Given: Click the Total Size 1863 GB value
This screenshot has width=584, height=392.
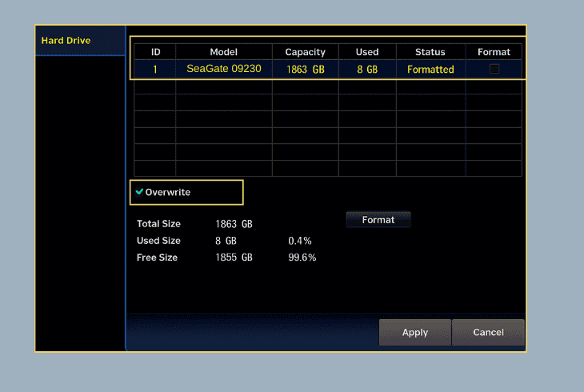Looking at the screenshot, I should pos(234,224).
